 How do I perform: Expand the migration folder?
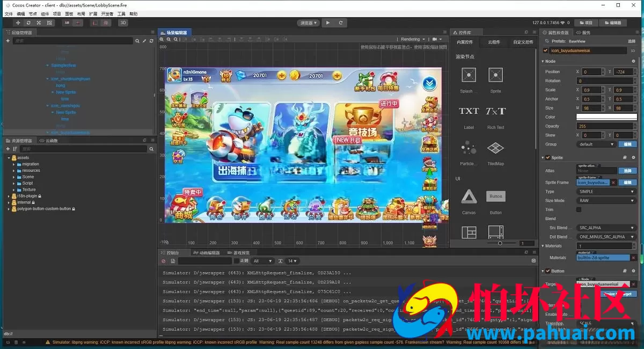13,164
